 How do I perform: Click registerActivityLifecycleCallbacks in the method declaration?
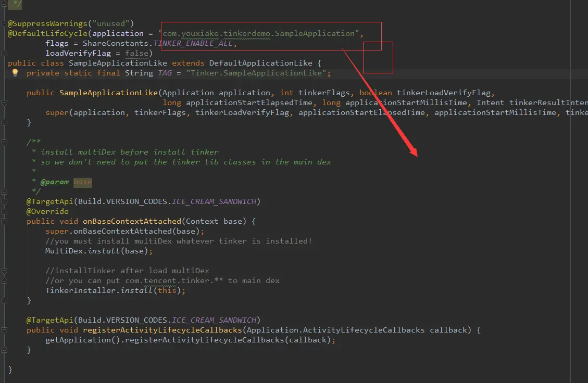[162, 330]
